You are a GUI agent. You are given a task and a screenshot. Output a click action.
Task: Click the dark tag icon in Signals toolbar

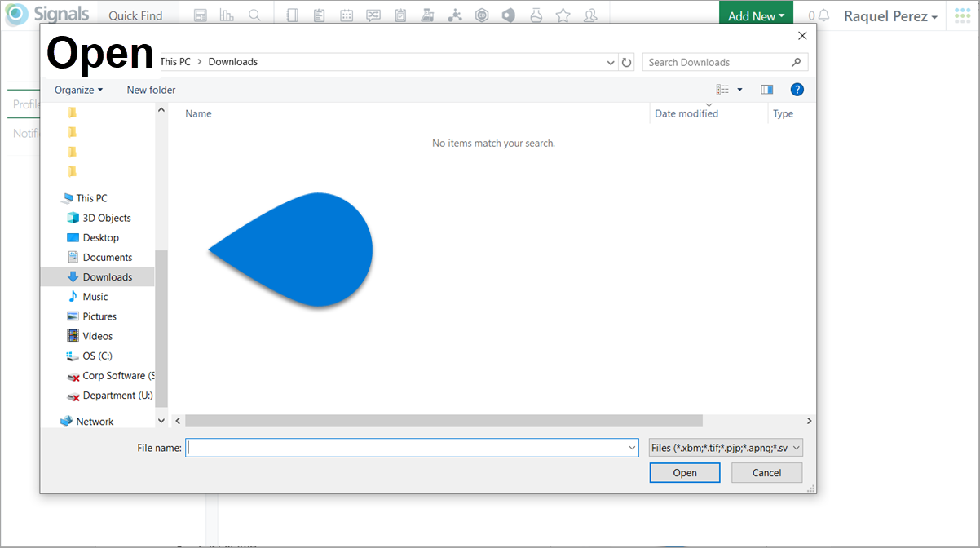tap(508, 15)
